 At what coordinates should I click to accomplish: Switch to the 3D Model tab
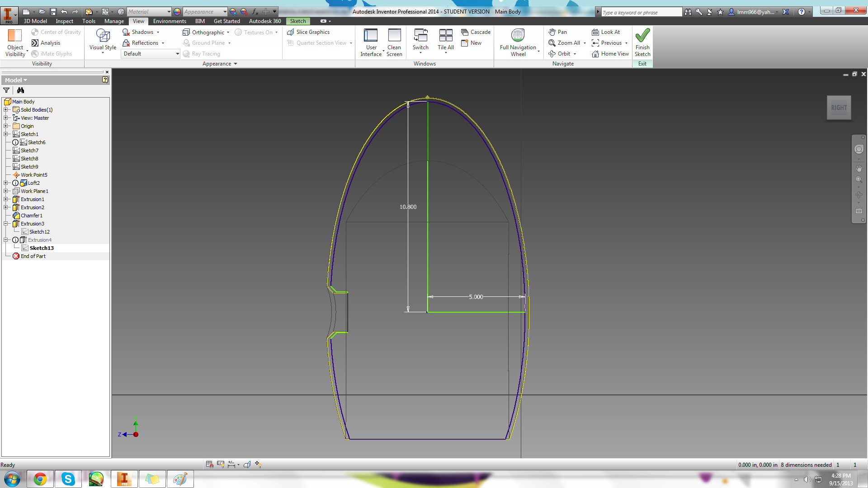(35, 21)
